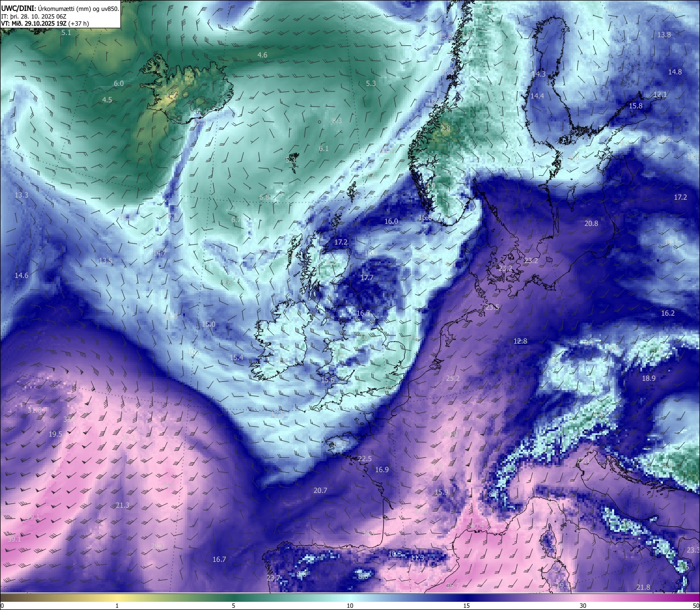Image resolution: width=700 pixels, height=610 pixels.
Task: Click the map value 15.8
Action: click(x=635, y=106)
